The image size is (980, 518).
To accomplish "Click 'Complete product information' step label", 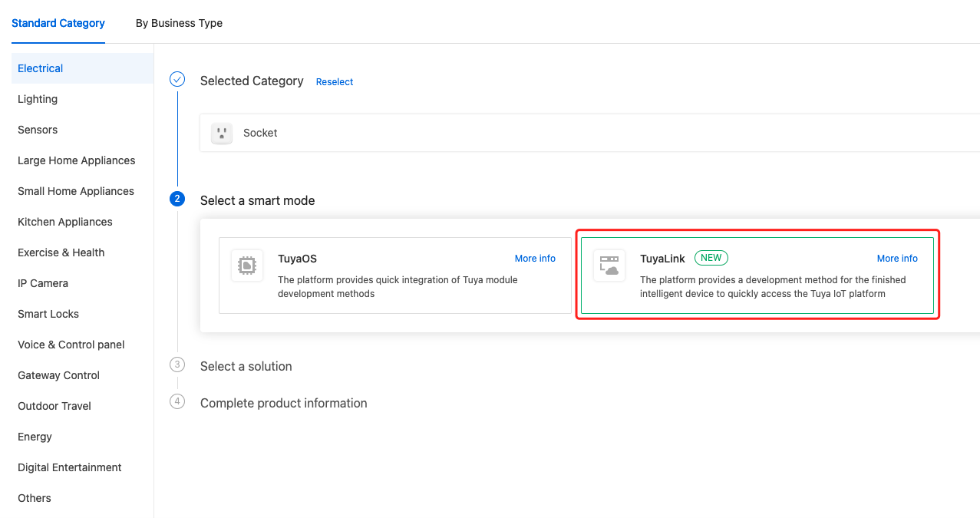I will coord(284,403).
